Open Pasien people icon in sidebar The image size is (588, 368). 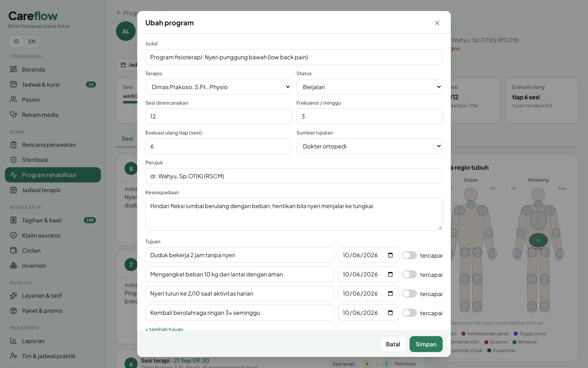tap(13, 100)
